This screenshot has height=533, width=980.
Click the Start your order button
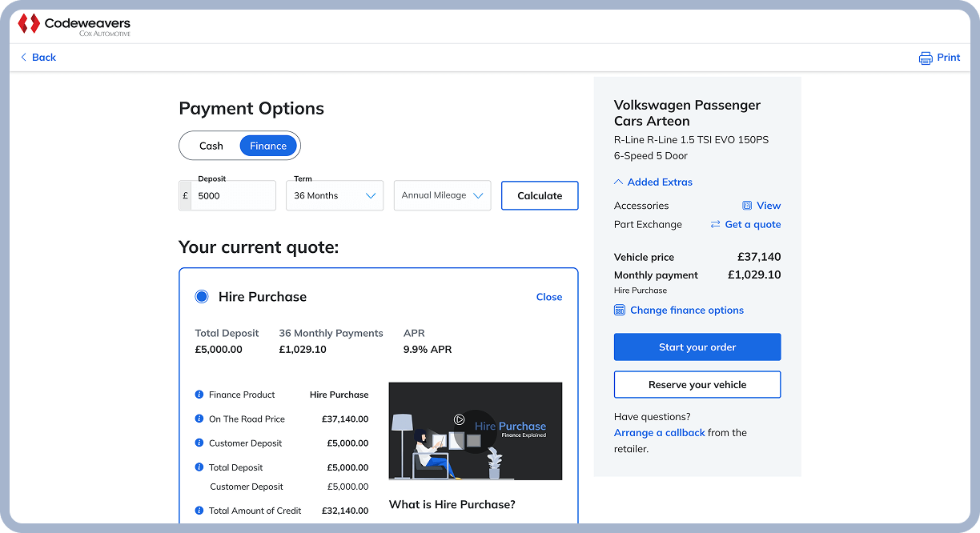coord(697,347)
